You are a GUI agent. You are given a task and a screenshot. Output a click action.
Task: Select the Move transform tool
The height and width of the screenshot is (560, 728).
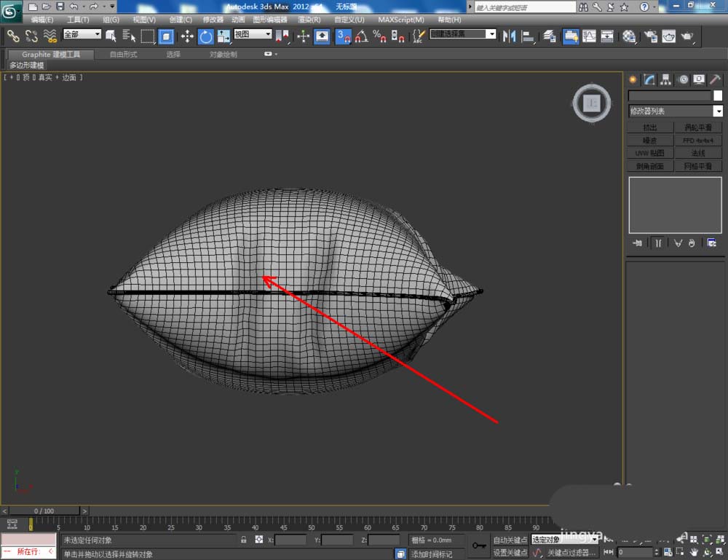[187, 36]
